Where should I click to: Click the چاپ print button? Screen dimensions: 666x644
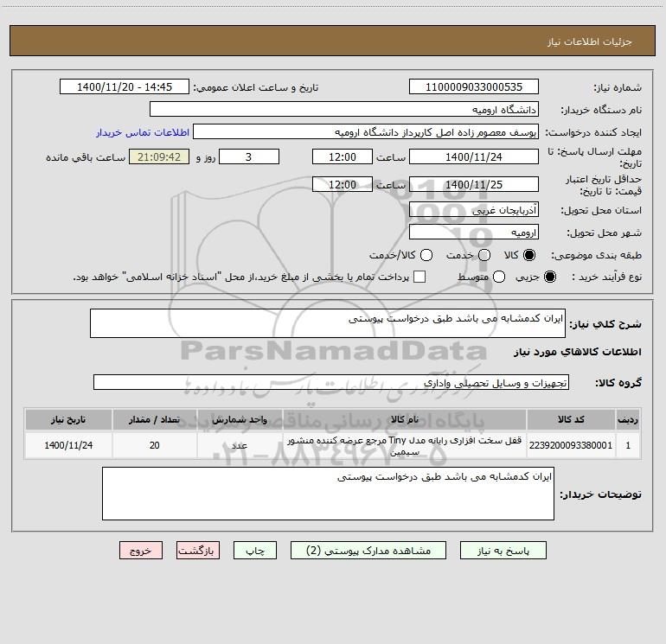[255, 550]
